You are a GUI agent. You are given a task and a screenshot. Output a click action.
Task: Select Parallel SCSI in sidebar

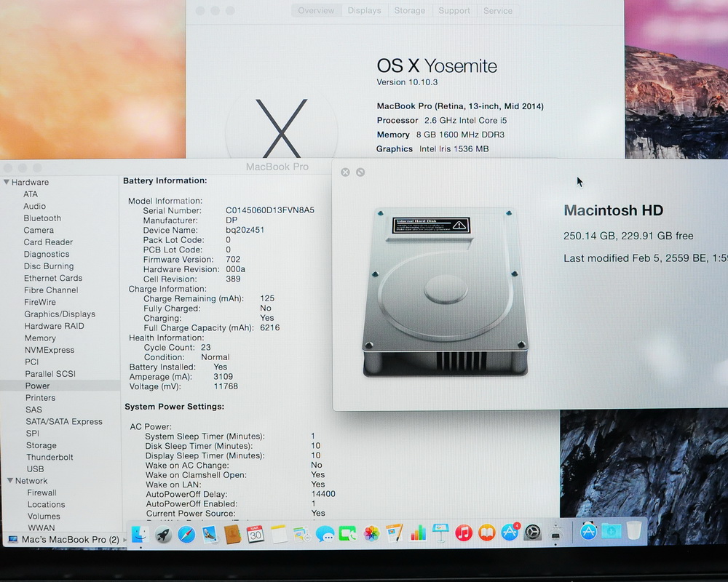coord(50,374)
